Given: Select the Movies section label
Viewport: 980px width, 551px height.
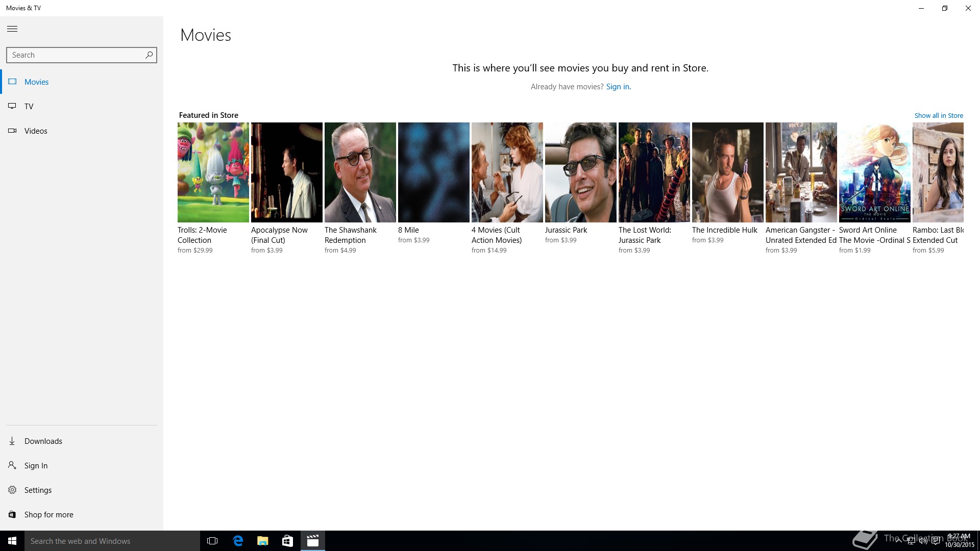Looking at the screenshot, I should (x=37, y=82).
